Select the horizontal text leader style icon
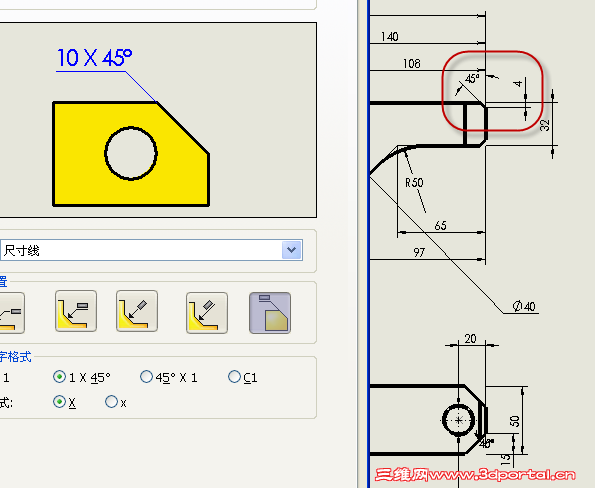 coord(76,311)
